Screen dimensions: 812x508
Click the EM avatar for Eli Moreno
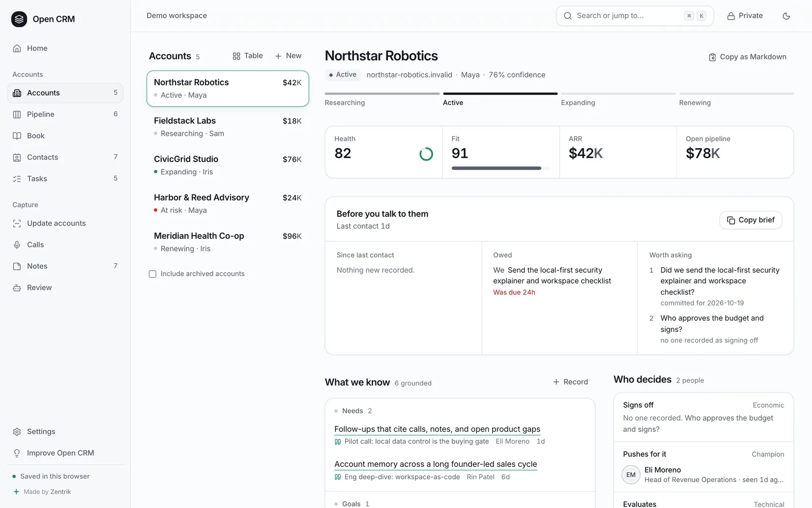click(631, 475)
